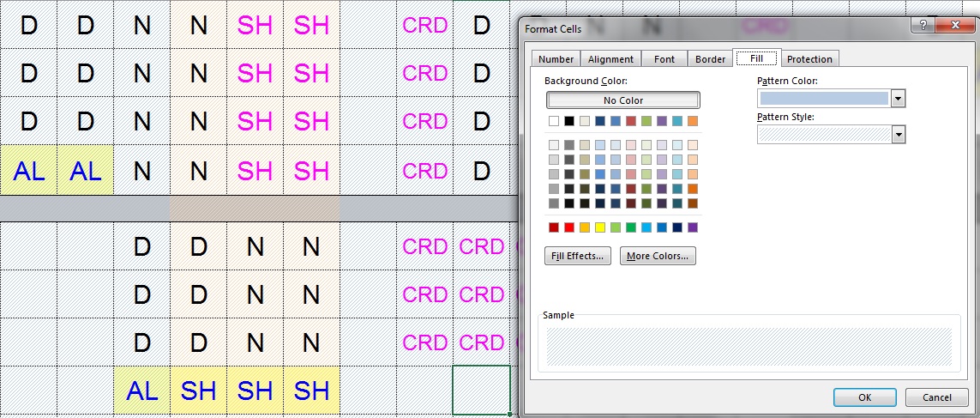The image size is (980, 418).
Task: Choose navy dark blue in standard colors row
Action: click(x=677, y=227)
